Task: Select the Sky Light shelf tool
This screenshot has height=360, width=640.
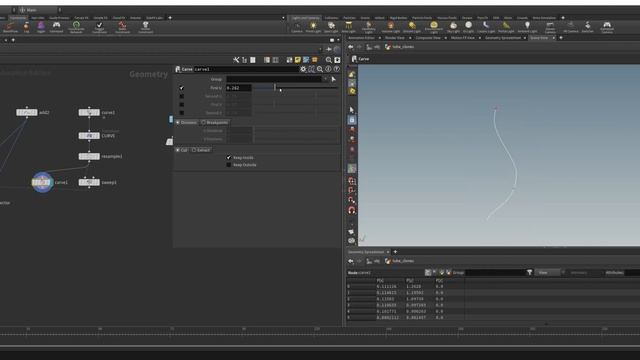Action: pyautogui.click(x=453, y=27)
